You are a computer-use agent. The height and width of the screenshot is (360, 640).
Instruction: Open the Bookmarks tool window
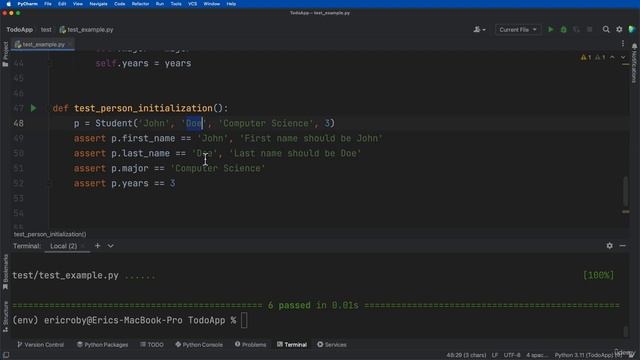point(5,272)
